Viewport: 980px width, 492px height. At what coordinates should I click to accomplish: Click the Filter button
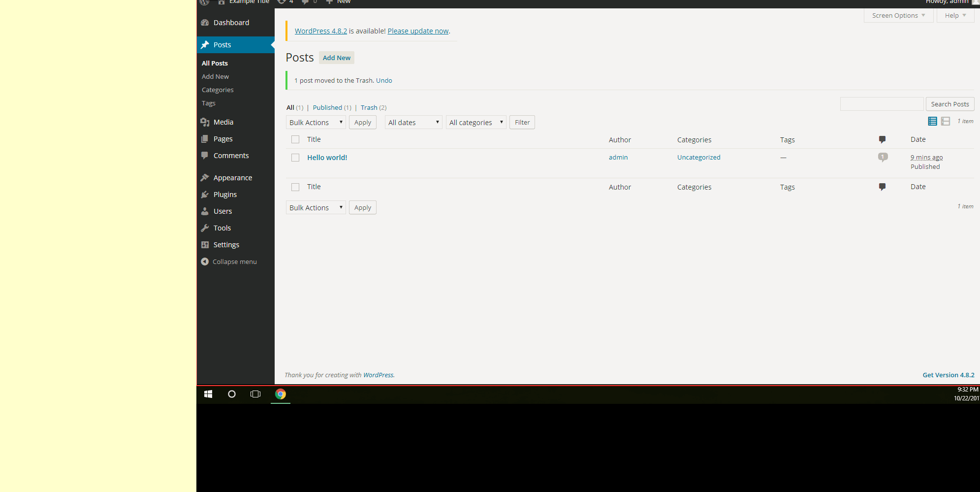[x=522, y=122]
